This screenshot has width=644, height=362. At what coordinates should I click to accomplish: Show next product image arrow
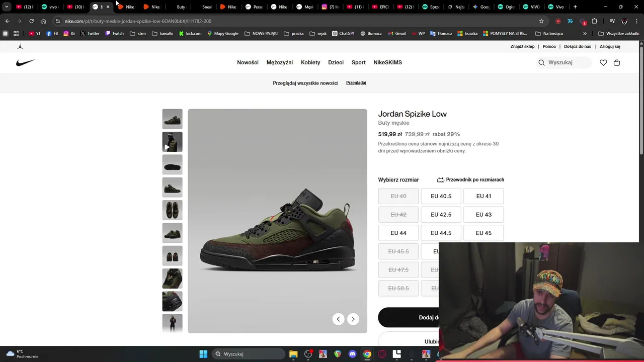click(353, 319)
